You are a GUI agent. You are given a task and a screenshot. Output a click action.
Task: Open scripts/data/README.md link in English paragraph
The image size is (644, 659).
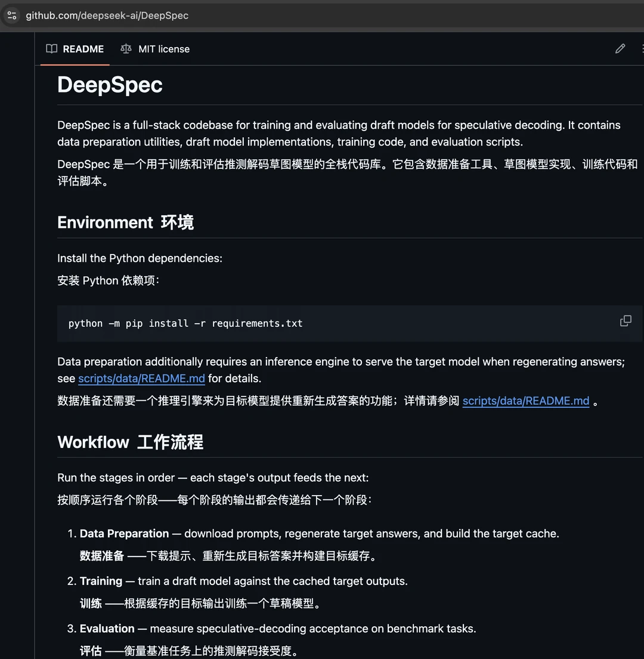coord(141,379)
